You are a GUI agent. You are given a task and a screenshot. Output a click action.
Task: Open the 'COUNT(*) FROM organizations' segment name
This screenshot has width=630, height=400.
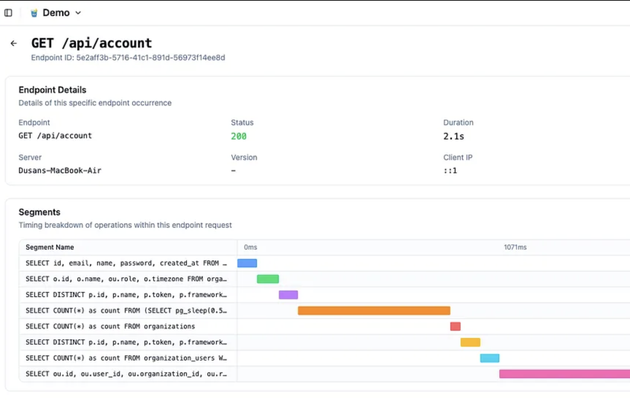tap(110, 326)
